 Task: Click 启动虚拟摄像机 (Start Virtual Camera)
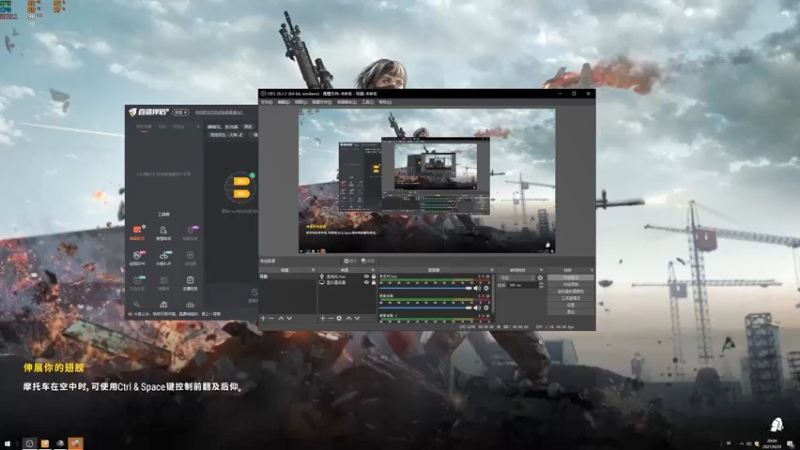[x=570, y=291]
